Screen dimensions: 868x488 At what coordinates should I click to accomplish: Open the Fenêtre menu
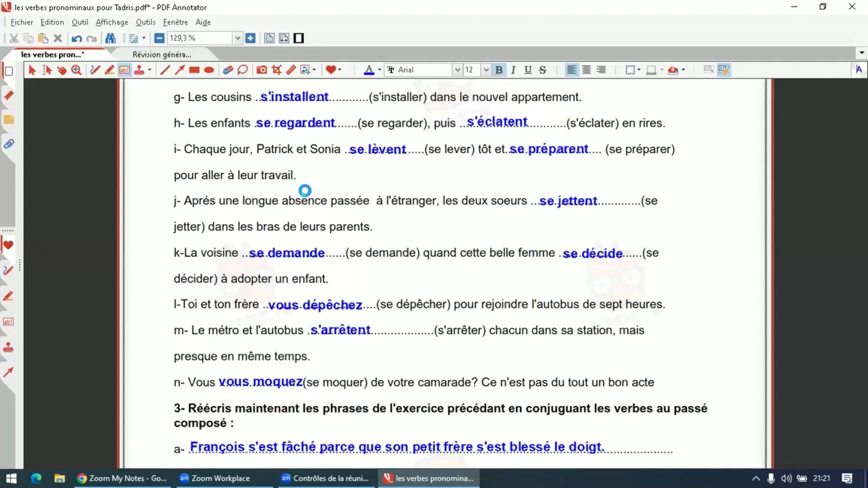175,22
